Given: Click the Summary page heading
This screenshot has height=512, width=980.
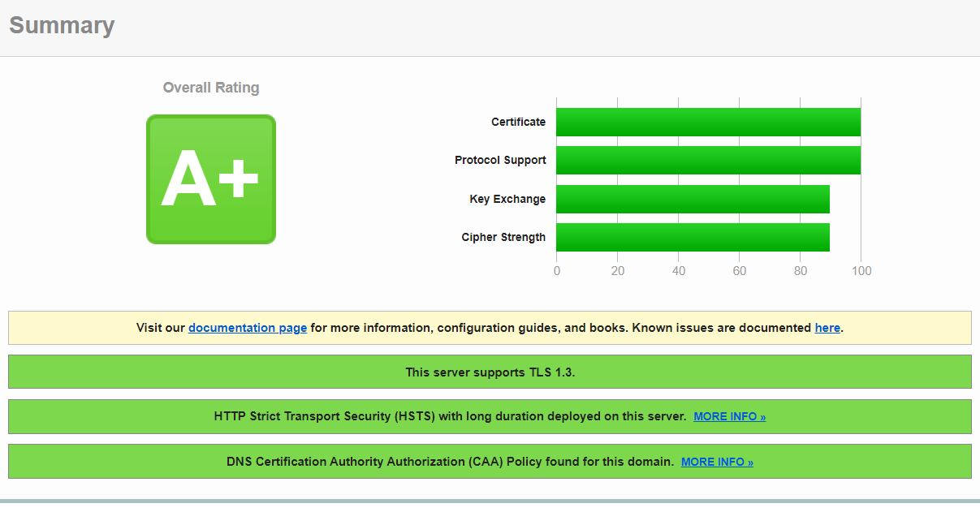Looking at the screenshot, I should pos(62,25).
